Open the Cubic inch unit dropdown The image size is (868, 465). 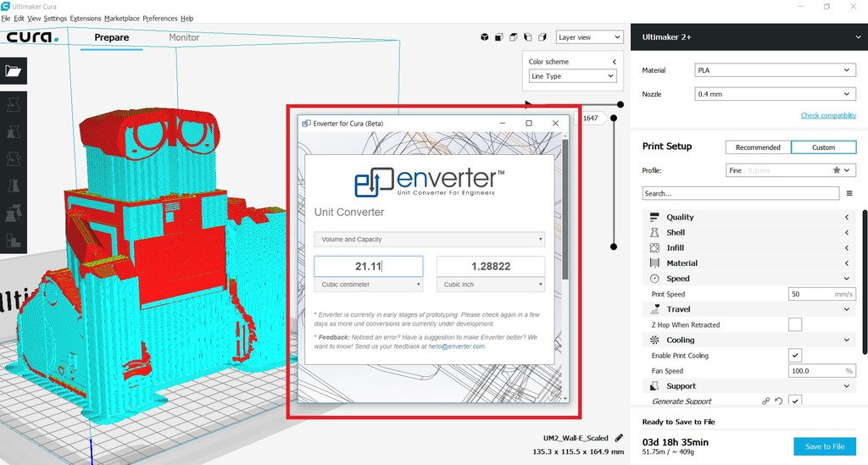pyautogui.click(x=491, y=285)
